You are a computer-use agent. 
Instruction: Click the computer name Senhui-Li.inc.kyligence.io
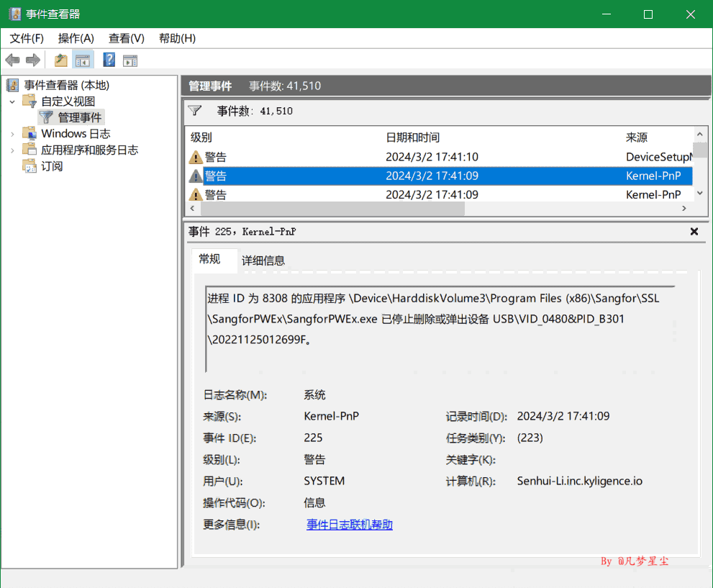580,481
